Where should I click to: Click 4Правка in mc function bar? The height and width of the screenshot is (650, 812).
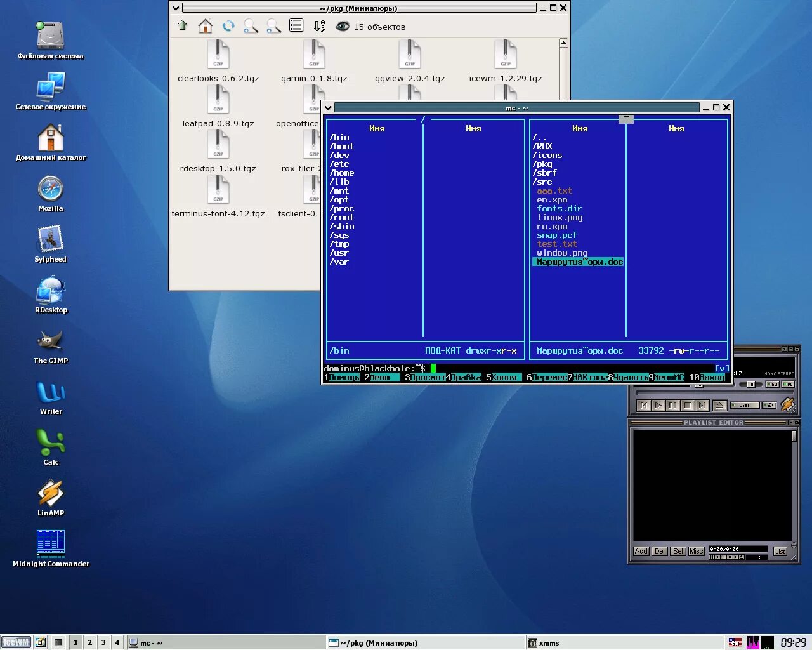coord(463,377)
